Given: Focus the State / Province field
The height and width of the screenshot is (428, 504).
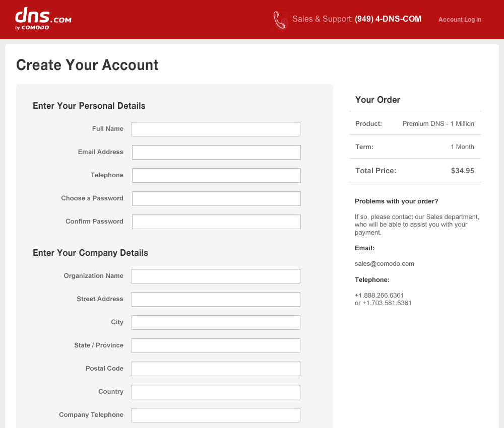Looking at the screenshot, I should 216,345.
